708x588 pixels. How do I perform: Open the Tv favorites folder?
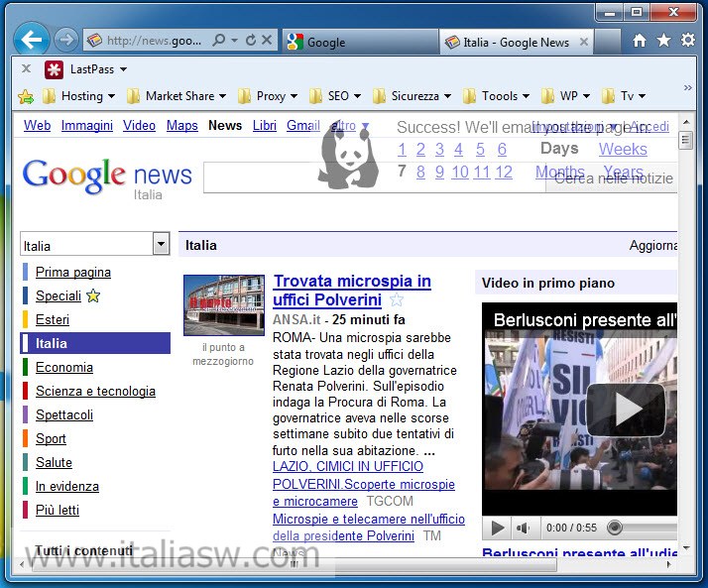(x=624, y=96)
